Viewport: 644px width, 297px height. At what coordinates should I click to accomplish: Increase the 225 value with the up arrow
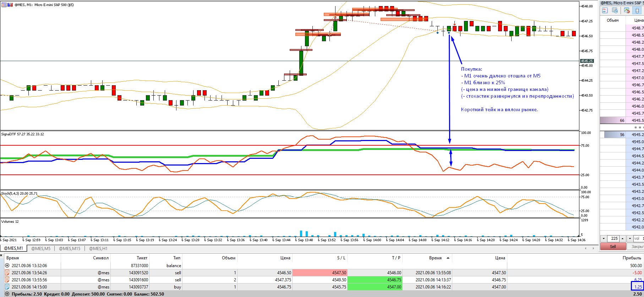[x=623, y=238]
